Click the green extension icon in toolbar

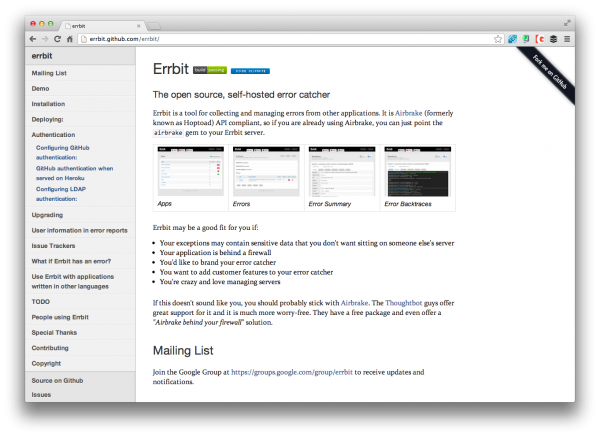point(526,39)
